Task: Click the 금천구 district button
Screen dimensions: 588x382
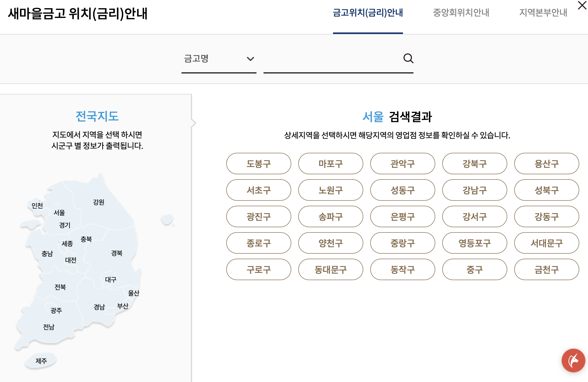Action: tap(546, 270)
